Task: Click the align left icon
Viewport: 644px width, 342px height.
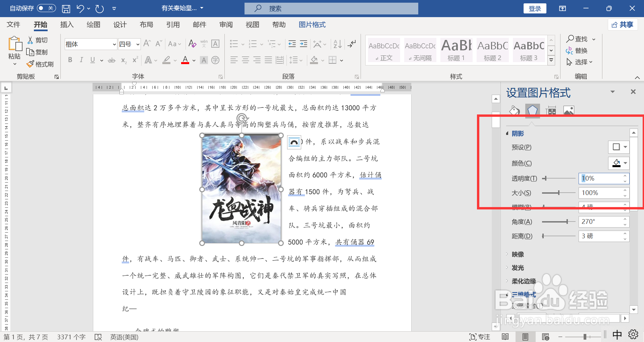Action: tap(234, 60)
